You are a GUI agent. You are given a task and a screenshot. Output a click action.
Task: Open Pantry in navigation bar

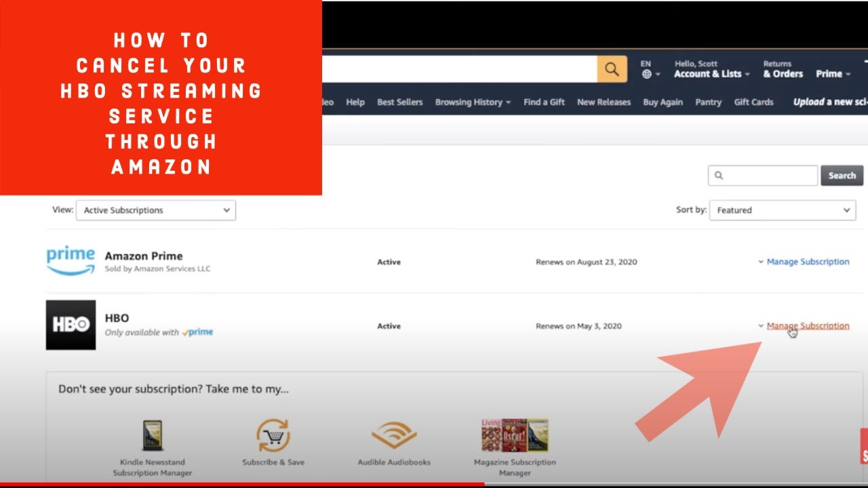coord(708,102)
